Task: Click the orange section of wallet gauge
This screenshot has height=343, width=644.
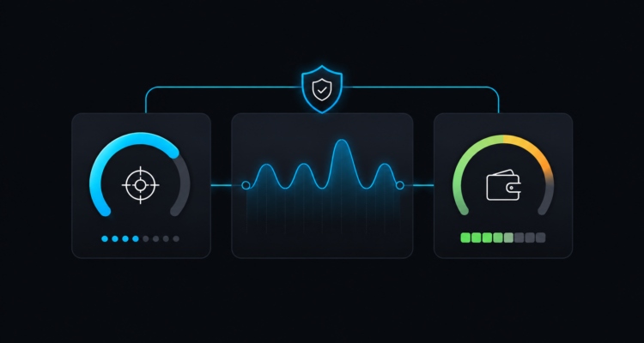Action: tap(540, 159)
